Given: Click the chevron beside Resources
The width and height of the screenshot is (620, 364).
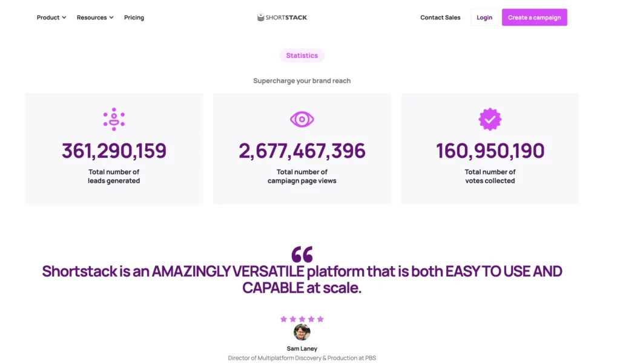Looking at the screenshot, I should click(111, 18).
